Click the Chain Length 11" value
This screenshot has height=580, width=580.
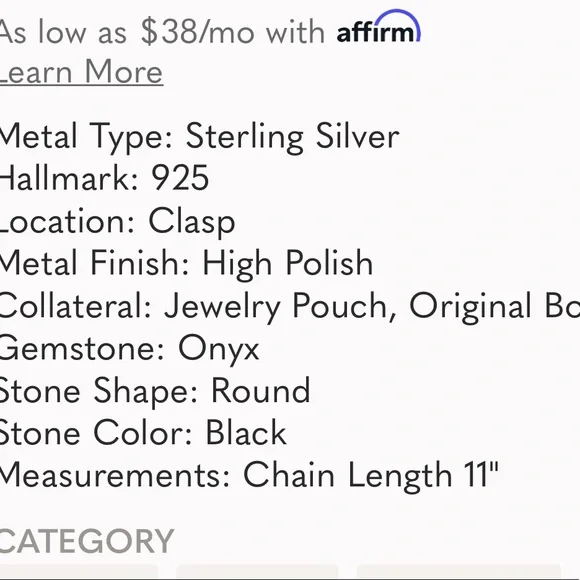371,475
